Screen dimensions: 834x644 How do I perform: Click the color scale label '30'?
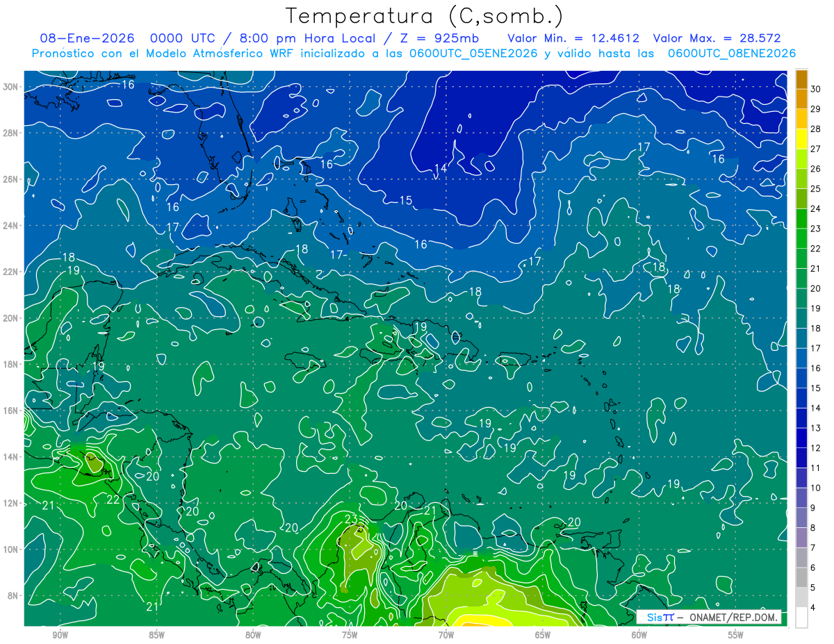click(x=816, y=88)
